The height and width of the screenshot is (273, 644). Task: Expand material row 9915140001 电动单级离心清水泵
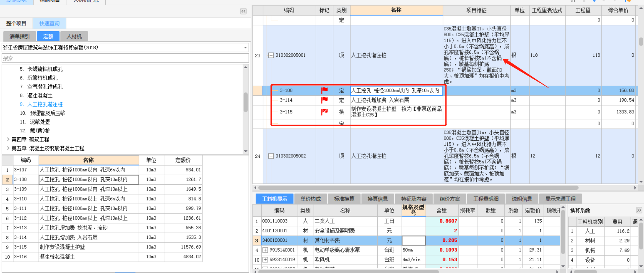click(265, 250)
